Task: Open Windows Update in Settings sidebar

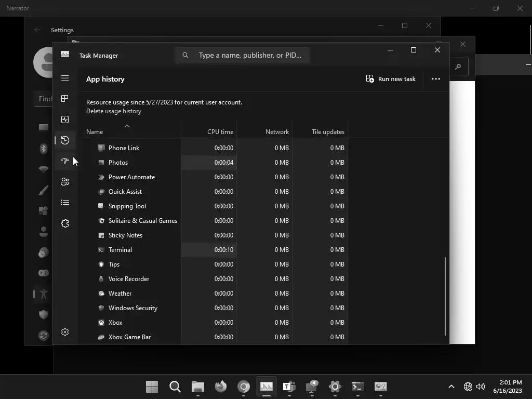Action: (x=44, y=336)
